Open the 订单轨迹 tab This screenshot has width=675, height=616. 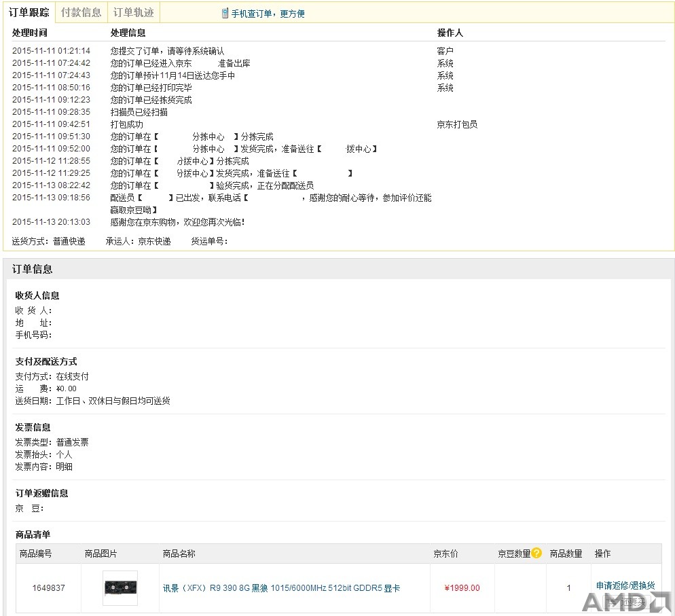pyautogui.click(x=134, y=12)
